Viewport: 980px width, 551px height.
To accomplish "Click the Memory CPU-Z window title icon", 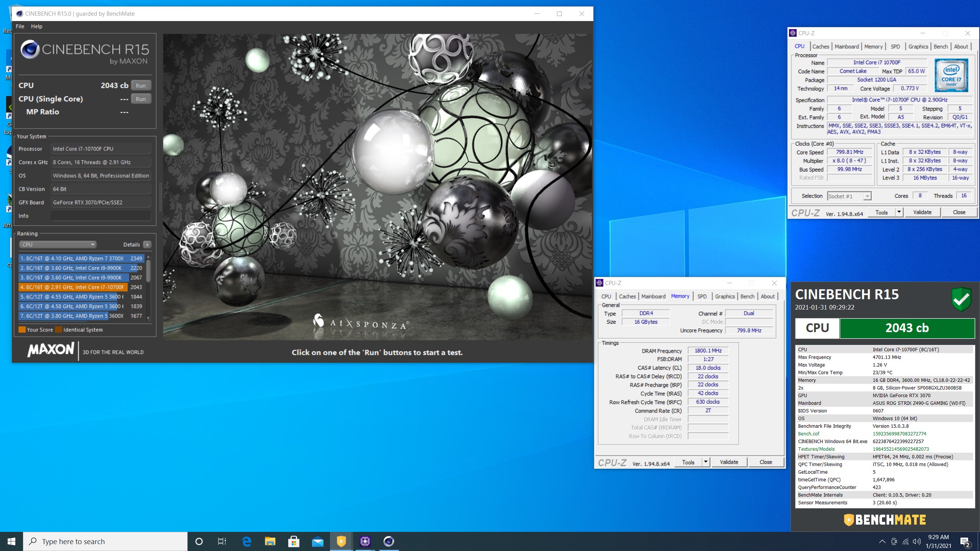I will [x=599, y=283].
